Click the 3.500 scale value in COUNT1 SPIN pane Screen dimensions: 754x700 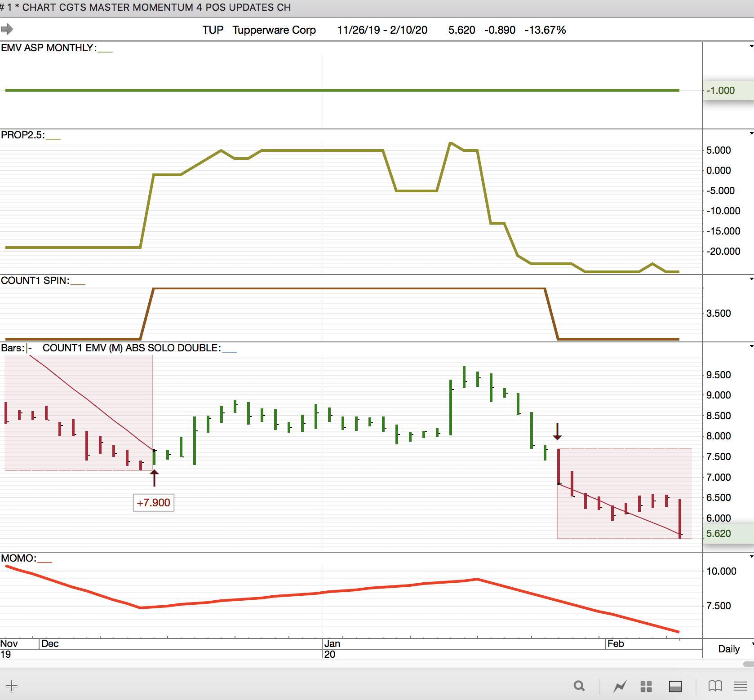tap(719, 313)
